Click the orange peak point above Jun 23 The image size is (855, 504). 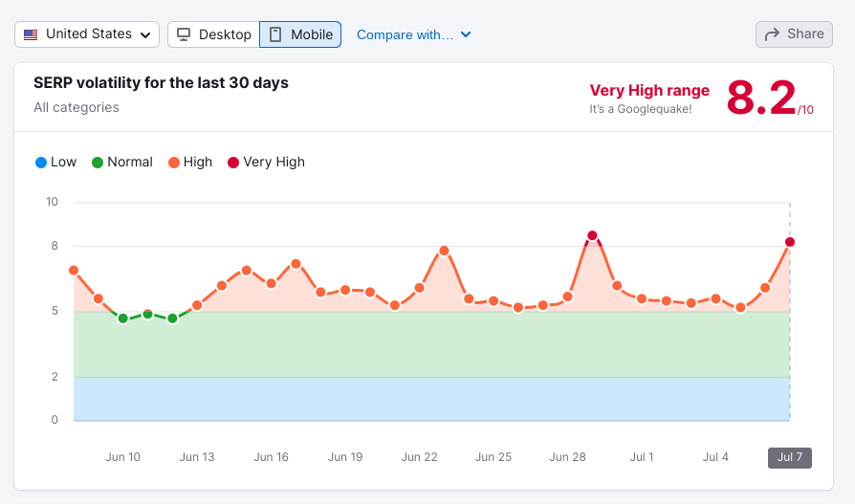coord(444,251)
